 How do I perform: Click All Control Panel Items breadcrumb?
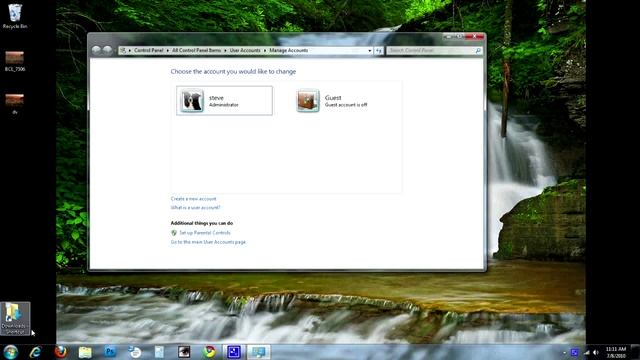point(196,50)
